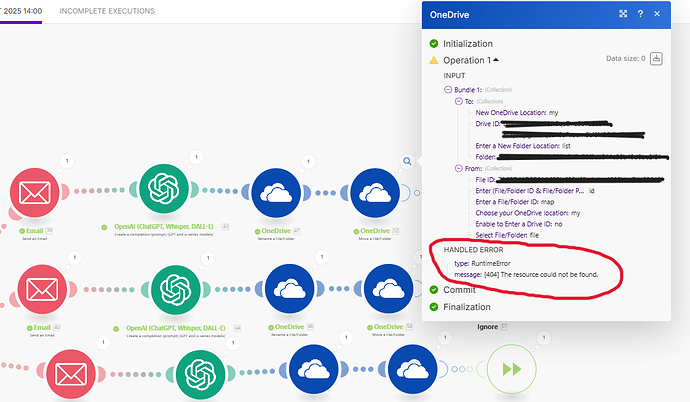Expand the OneDrive panel to fullscreen
690x402 pixels.
point(623,14)
